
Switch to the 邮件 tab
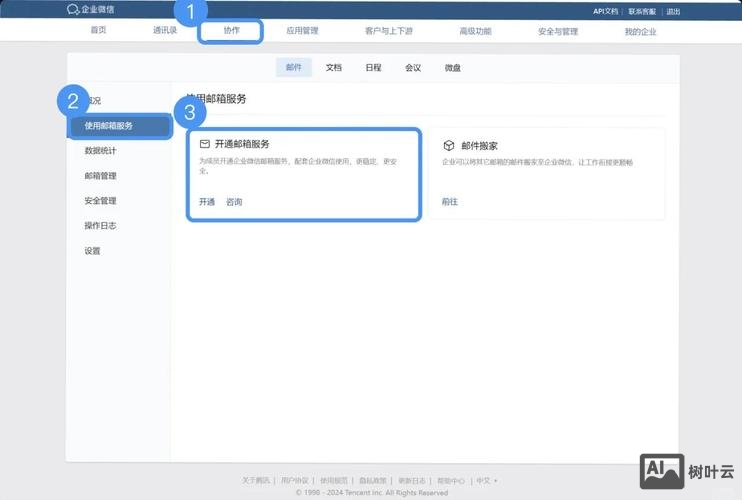tap(294, 67)
